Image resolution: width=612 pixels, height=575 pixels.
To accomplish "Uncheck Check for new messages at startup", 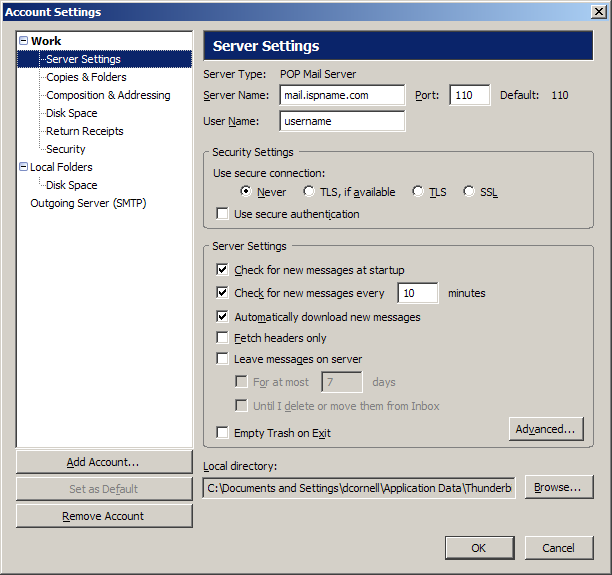I will coord(222,270).
